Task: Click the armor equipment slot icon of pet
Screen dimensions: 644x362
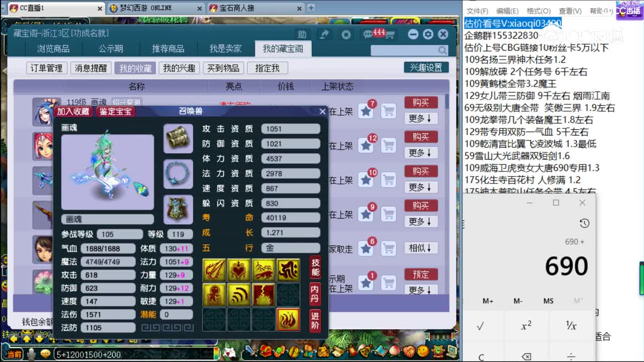Action: (x=178, y=210)
